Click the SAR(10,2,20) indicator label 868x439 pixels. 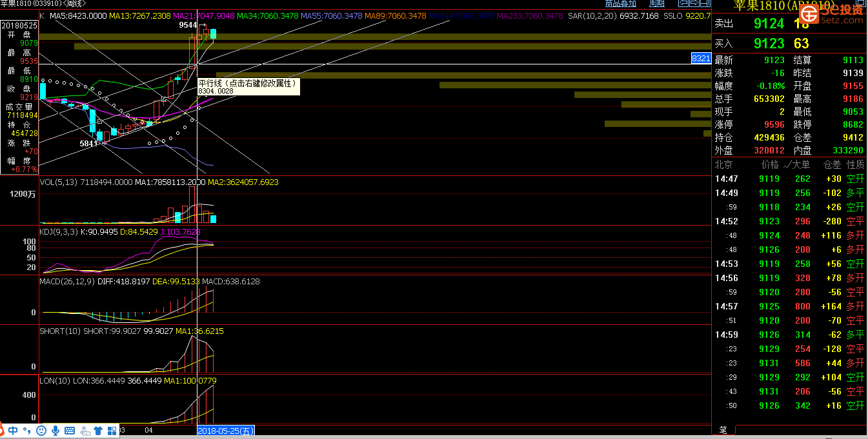pos(592,15)
